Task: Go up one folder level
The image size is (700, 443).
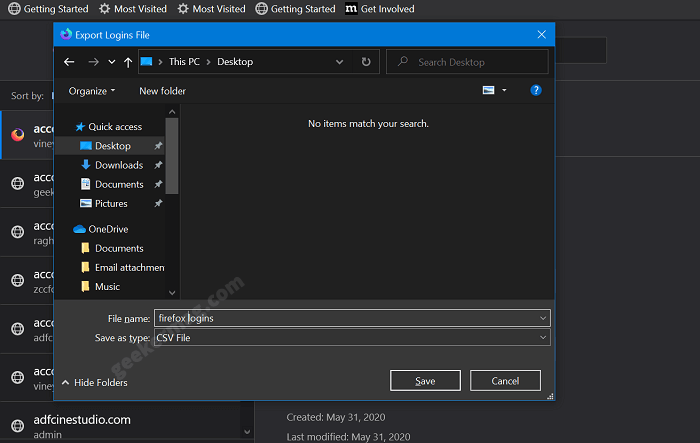Action: pos(128,62)
